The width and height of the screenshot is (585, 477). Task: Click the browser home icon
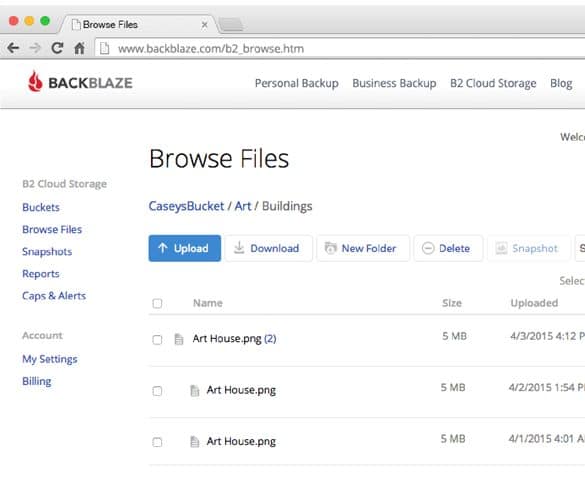79,48
